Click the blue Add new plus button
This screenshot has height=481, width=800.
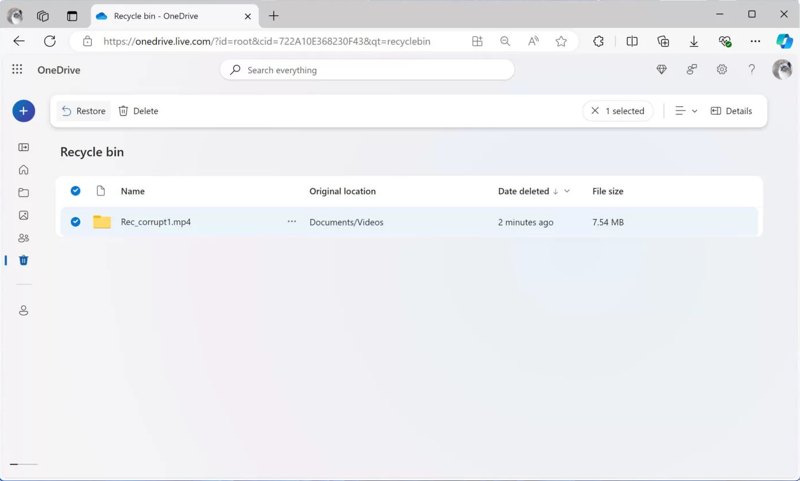tap(23, 111)
